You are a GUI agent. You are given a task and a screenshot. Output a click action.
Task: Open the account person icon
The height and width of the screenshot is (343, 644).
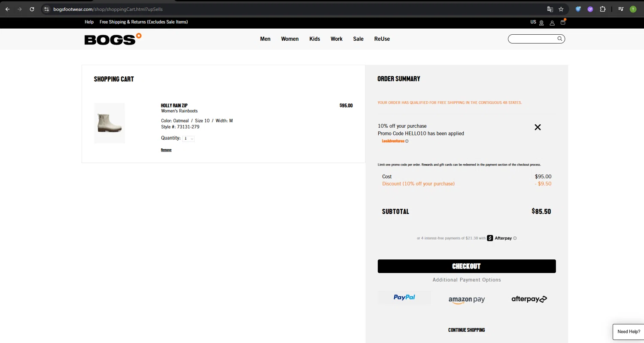552,23
